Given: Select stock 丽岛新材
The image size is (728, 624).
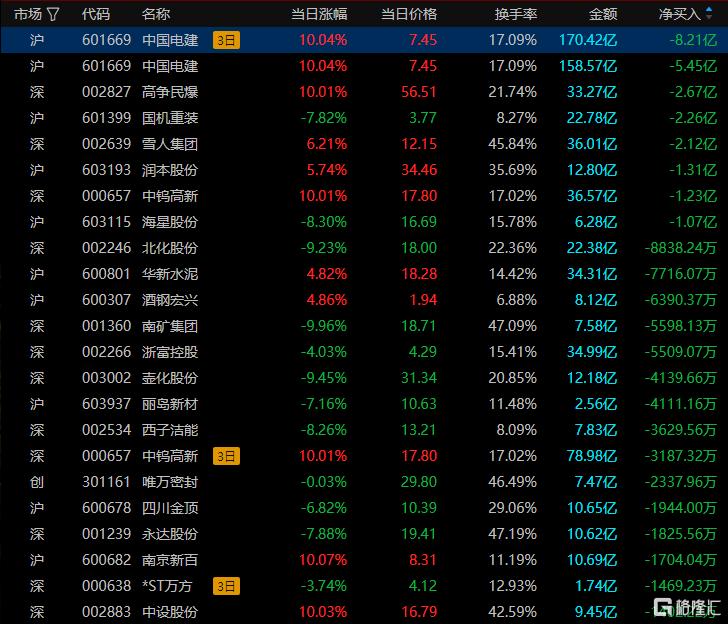Looking at the screenshot, I should point(170,404).
